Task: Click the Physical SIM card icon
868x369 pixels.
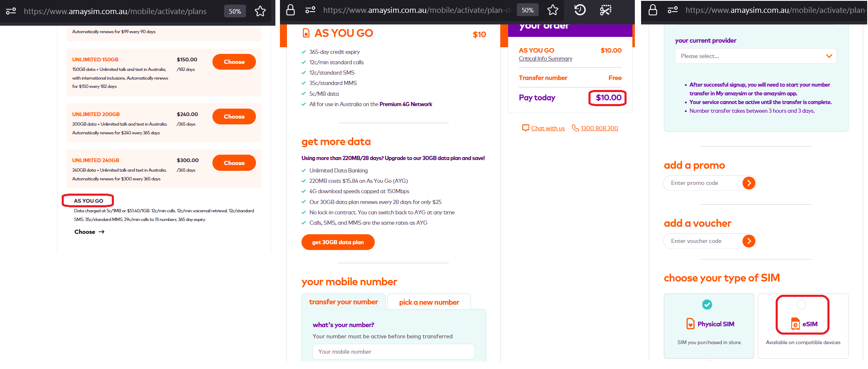Action: coord(690,323)
